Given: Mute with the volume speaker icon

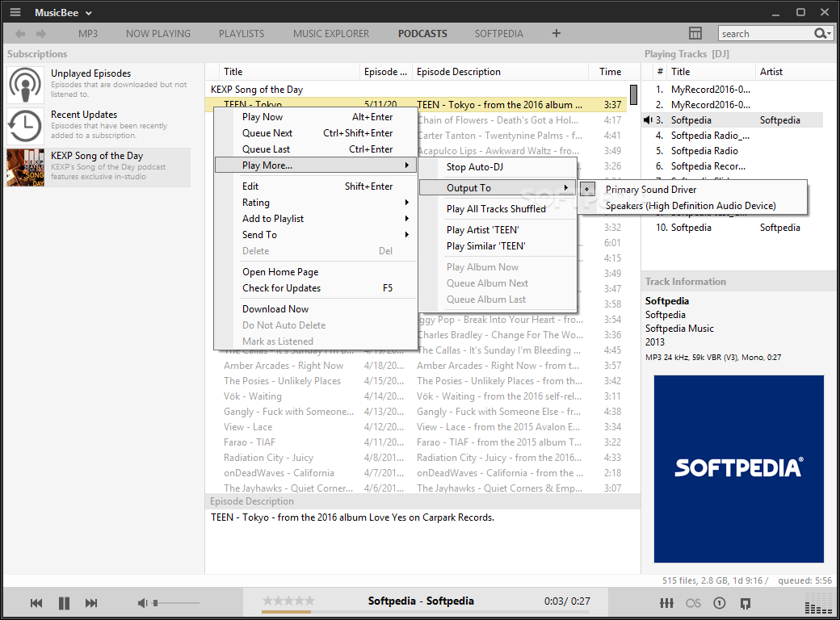Looking at the screenshot, I should pos(142,603).
